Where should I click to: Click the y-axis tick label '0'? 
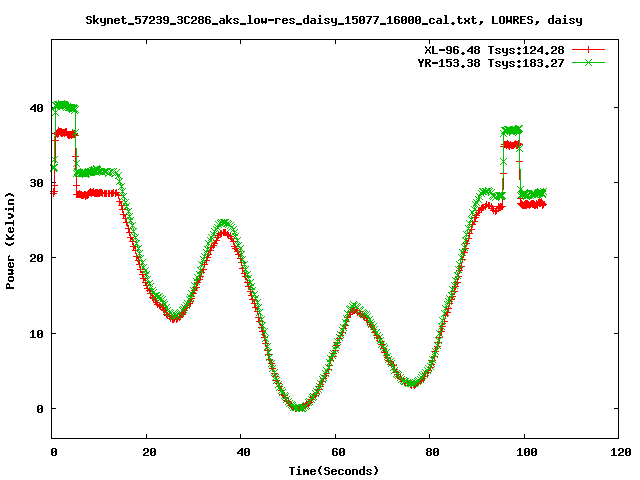pos(40,409)
